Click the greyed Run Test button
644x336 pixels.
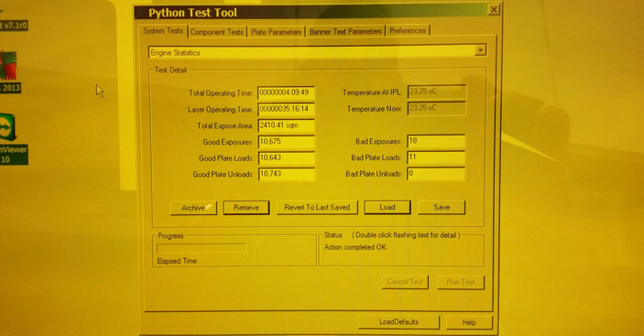point(461,282)
